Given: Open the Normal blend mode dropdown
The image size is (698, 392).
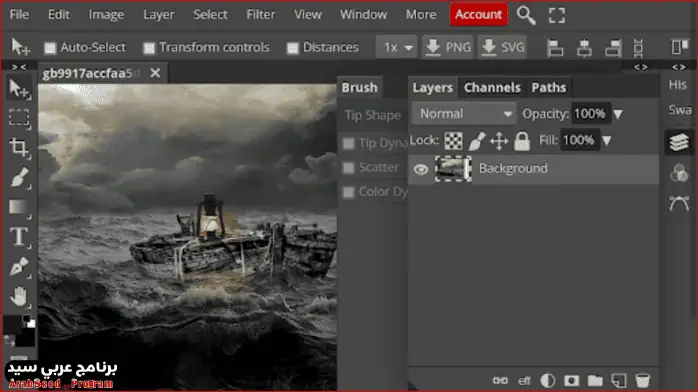Looking at the screenshot, I should [x=464, y=114].
